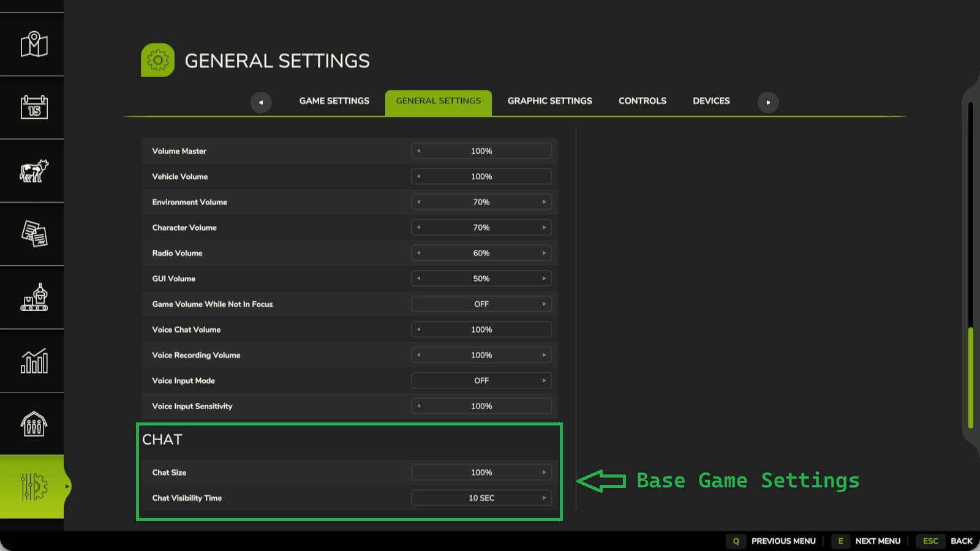
Task: Raise GUI Volume right arrow
Action: click(x=544, y=279)
